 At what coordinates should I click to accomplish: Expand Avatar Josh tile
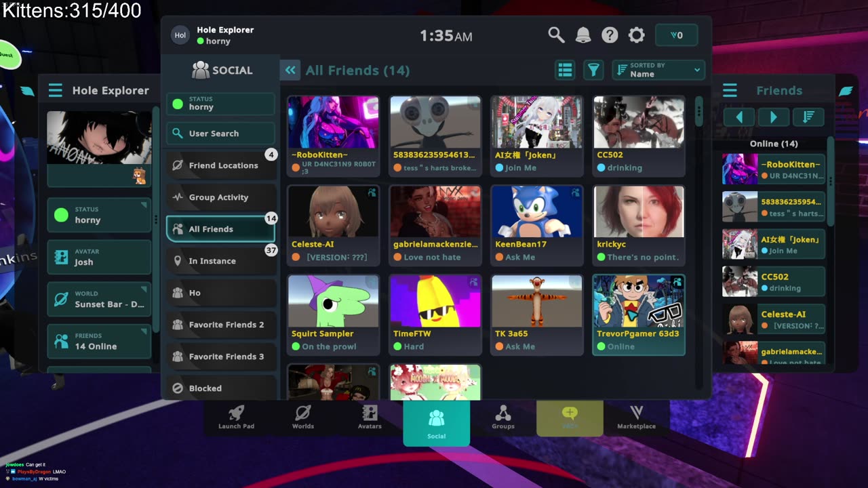[x=99, y=257]
